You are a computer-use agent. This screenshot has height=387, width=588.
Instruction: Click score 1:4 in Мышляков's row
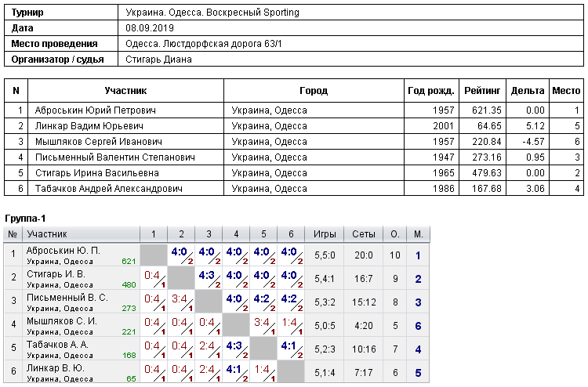click(289, 323)
